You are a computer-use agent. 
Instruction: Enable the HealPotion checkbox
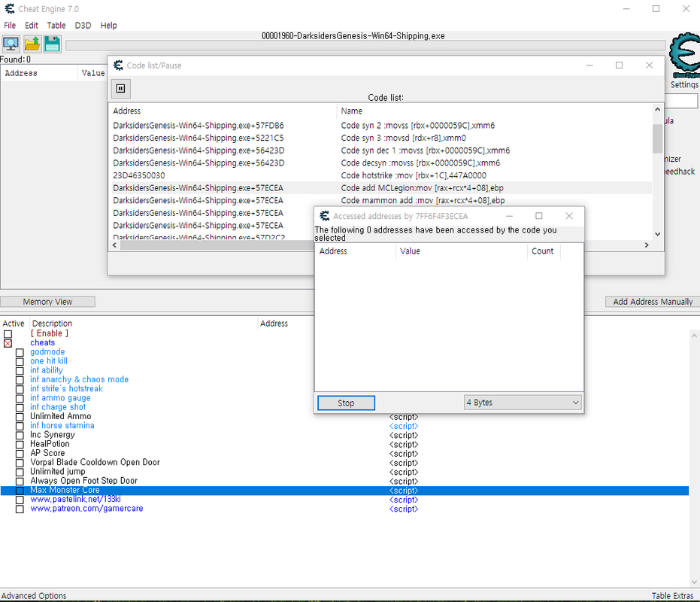click(x=20, y=444)
